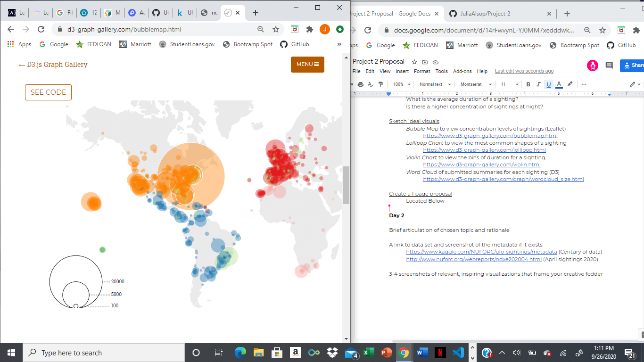Open the orange MENU button
The width and height of the screenshot is (644, 362).
(307, 65)
